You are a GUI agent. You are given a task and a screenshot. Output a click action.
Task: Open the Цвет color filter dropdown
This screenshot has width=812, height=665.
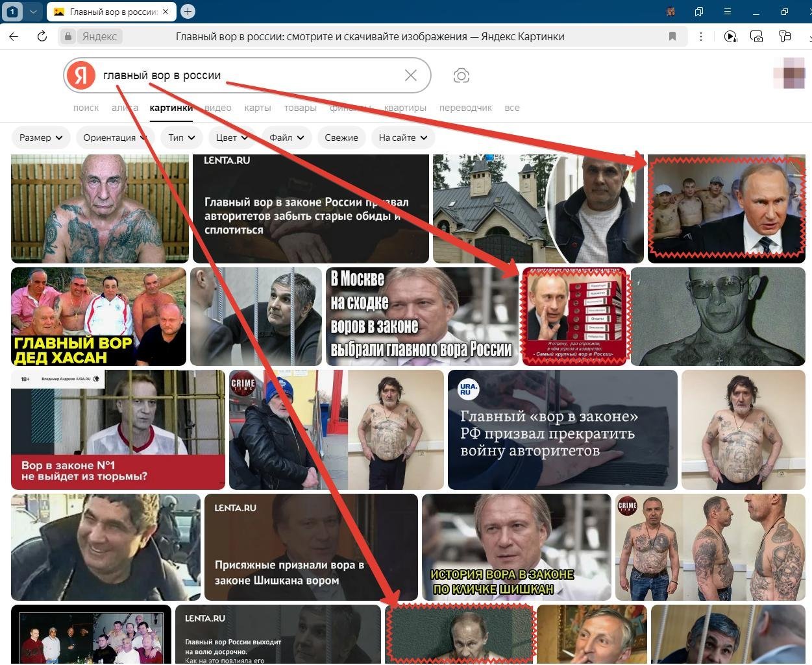(232, 138)
